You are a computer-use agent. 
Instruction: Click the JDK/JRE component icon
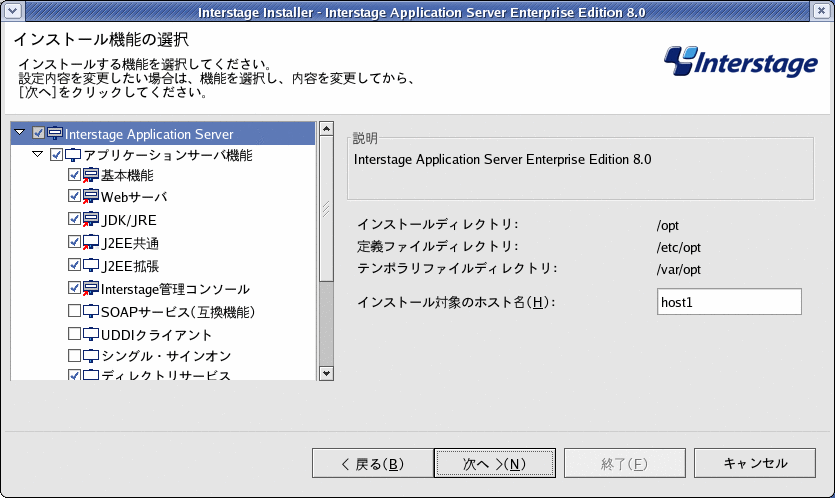pos(91,219)
